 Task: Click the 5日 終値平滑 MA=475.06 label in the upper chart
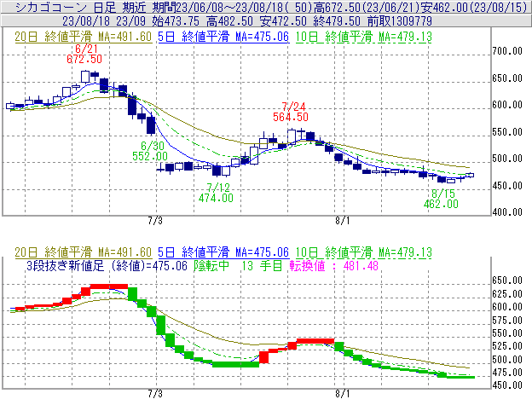pos(223,37)
